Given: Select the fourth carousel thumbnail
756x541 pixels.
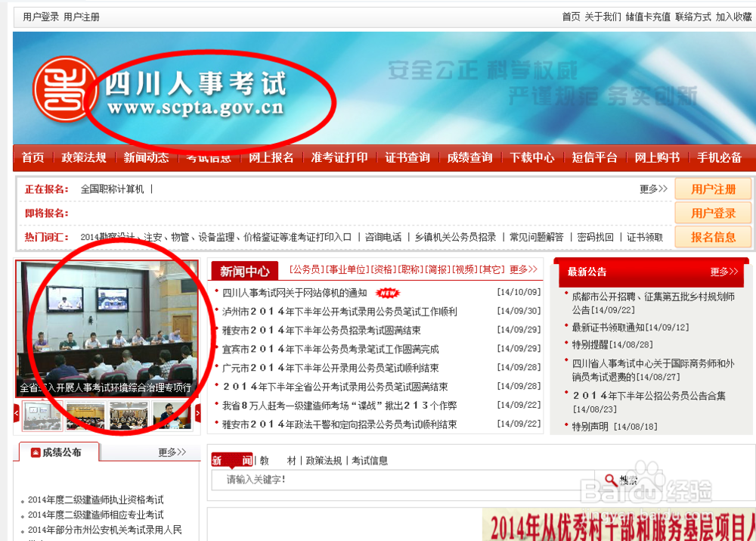Looking at the screenshot, I should (172, 415).
